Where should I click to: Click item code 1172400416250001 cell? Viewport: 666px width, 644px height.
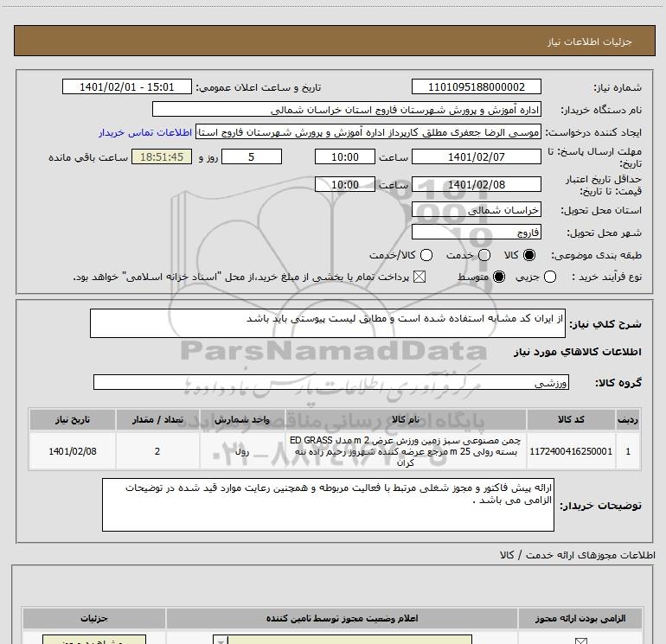pyautogui.click(x=571, y=451)
